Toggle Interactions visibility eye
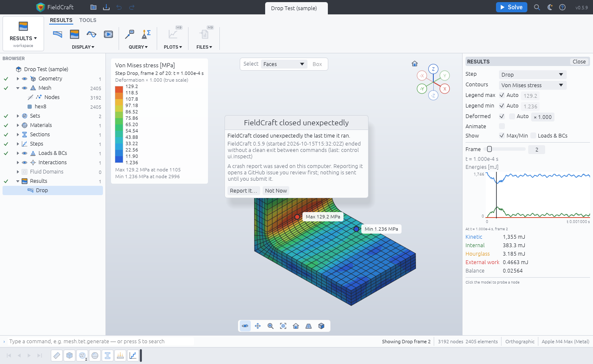 [25, 163]
